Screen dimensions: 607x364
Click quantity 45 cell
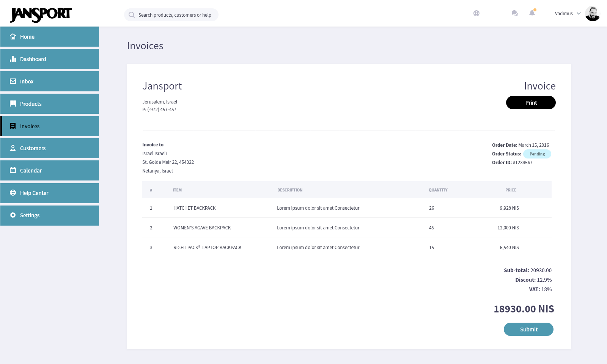click(431, 227)
